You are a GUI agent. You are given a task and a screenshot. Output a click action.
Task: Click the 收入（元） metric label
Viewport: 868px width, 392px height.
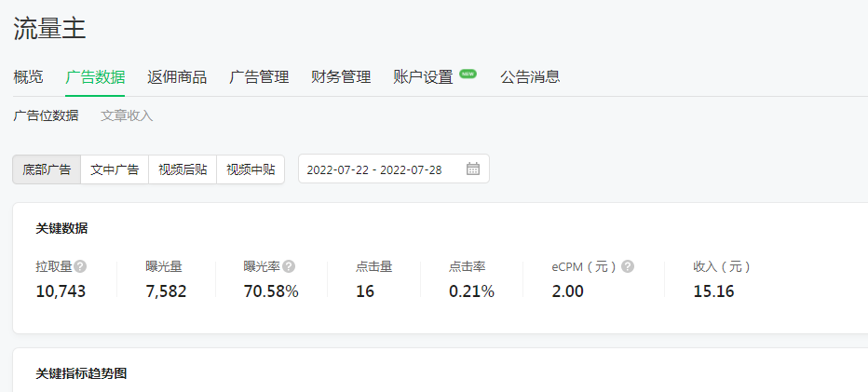pyautogui.click(x=722, y=267)
